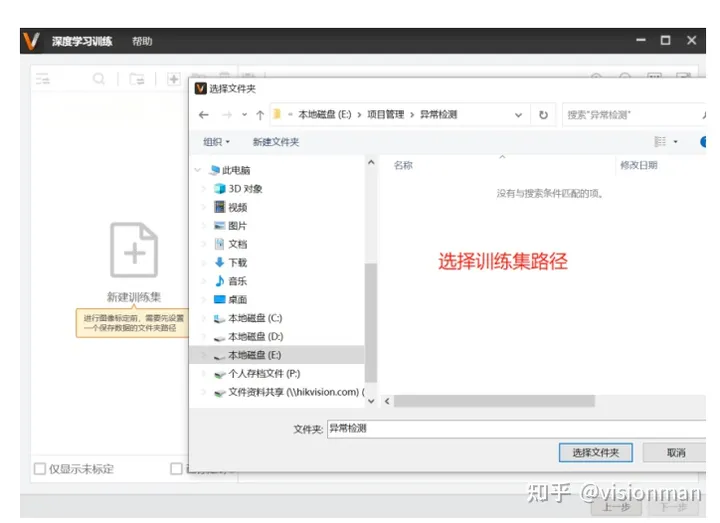
Task: Click the 文件夹 name input field
Action: (x=516, y=429)
